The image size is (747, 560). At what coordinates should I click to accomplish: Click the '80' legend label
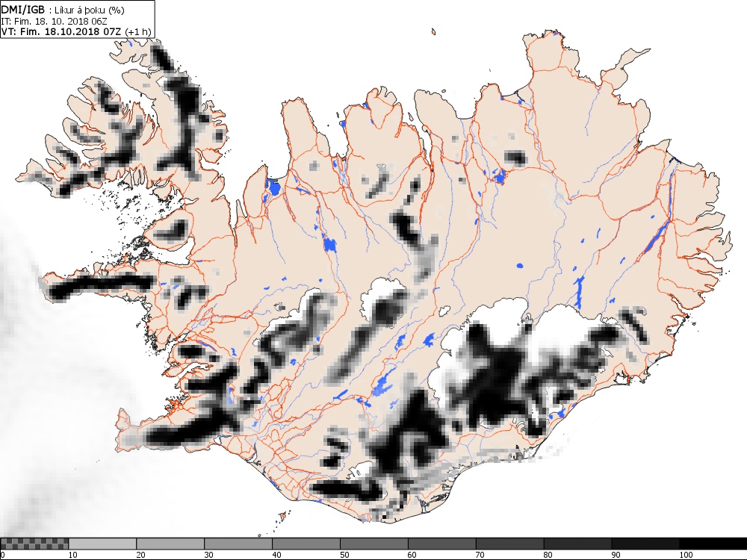tap(548, 555)
